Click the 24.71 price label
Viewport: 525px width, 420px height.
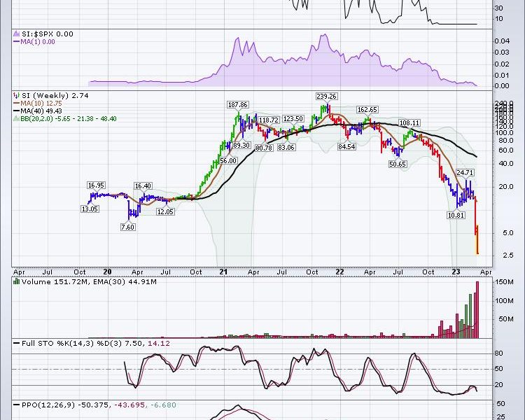coord(465,173)
